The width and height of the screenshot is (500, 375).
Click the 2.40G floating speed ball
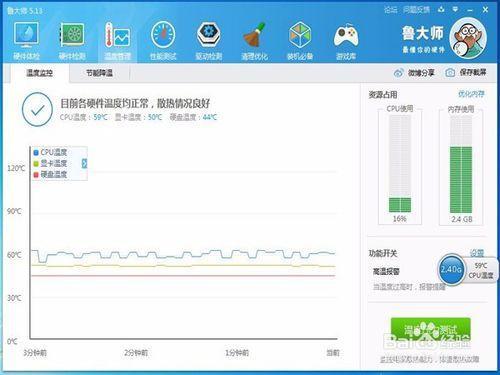click(451, 270)
